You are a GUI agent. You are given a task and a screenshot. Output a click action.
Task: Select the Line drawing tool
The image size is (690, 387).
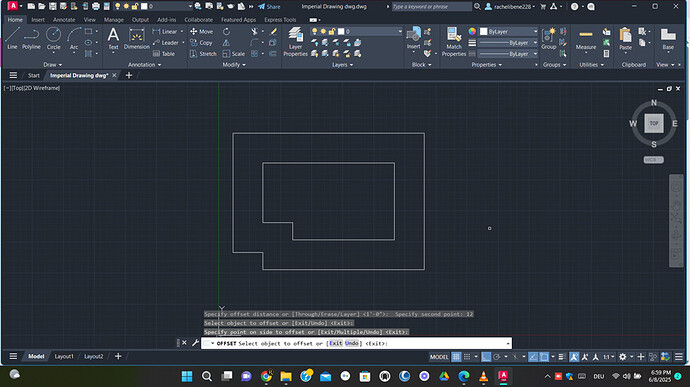click(12, 38)
